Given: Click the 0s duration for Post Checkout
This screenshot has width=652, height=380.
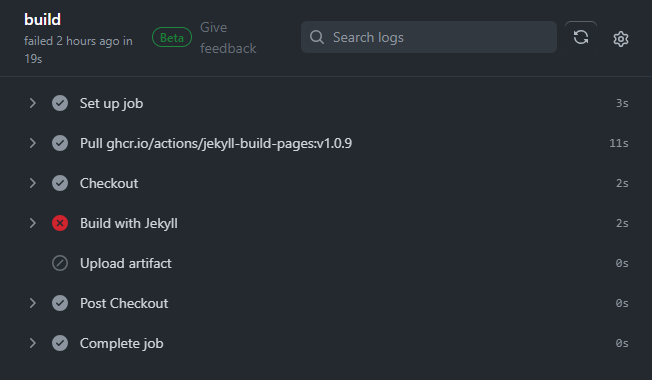Looking at the screenshot, I should coord(622,303).
